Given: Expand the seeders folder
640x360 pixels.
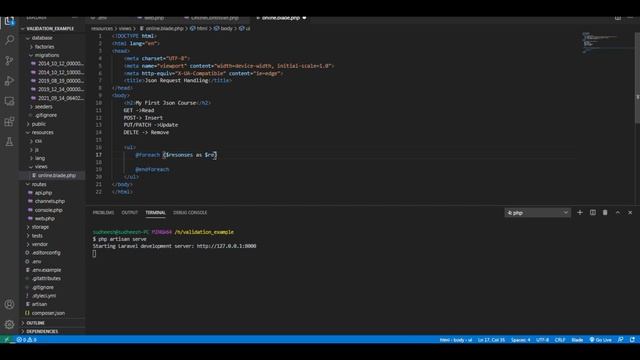Looking at the screenshot, I should 43,107.
